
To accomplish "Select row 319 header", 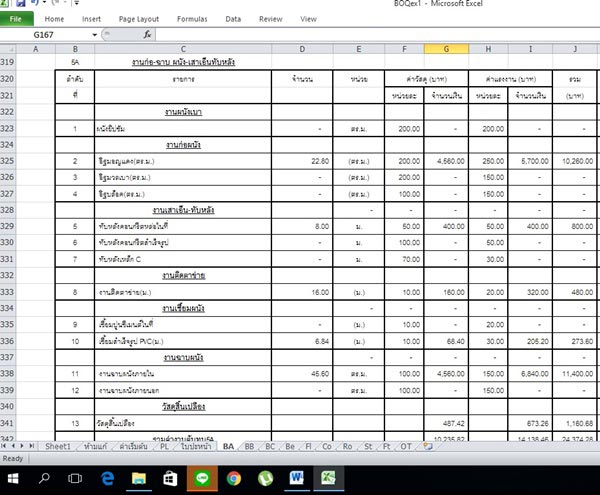I will [x=8, y=62].
